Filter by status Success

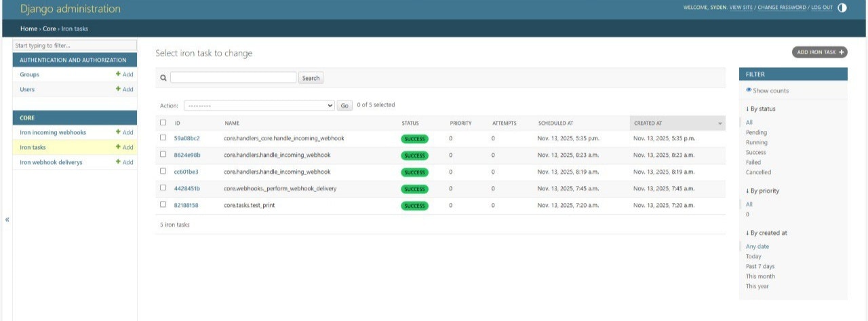[x=756, y=152]
